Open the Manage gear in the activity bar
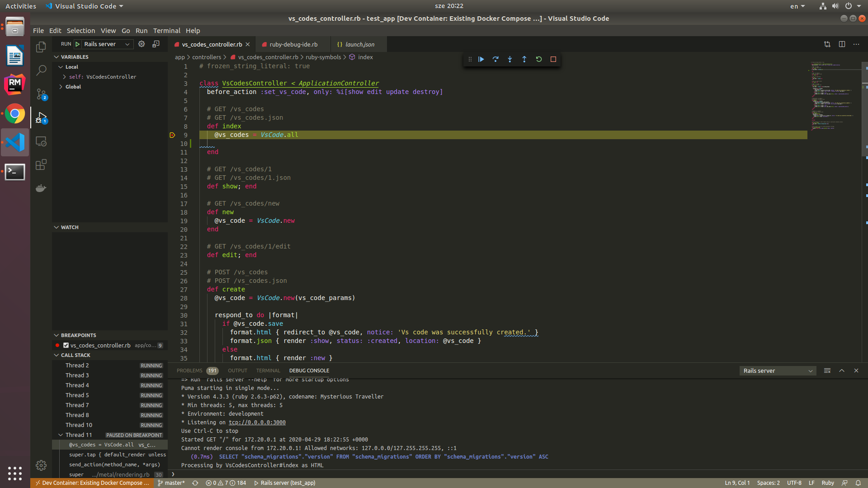This screenshot has width=868, height=488. tap(41, 465)
